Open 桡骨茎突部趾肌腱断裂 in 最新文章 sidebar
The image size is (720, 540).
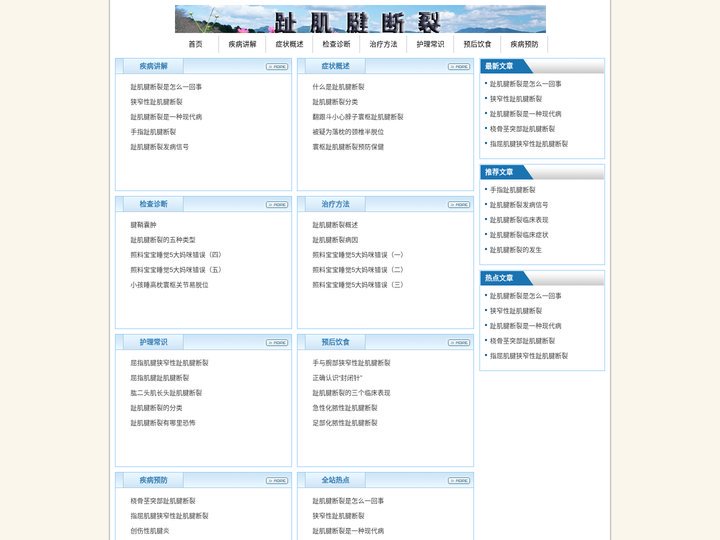click(x=523, y=129)
